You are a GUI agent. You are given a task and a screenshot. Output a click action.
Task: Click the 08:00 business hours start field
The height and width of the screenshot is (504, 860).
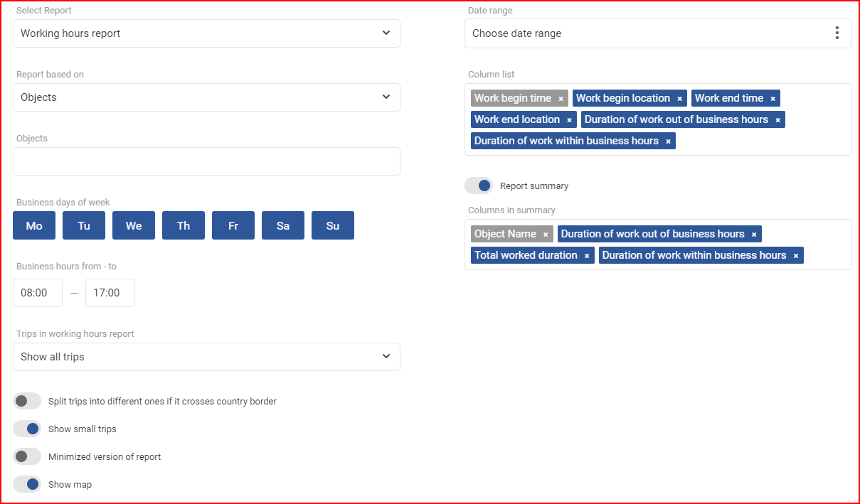38,293
